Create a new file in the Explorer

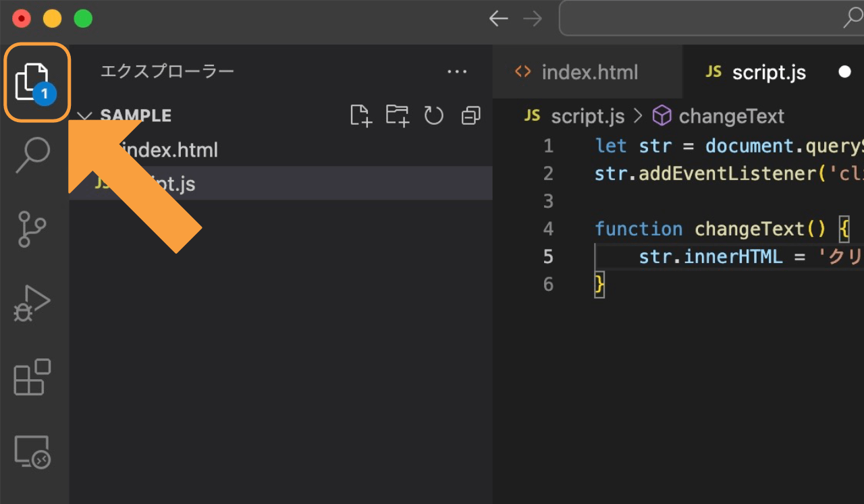pyautogui.click(x=360, y=115)
